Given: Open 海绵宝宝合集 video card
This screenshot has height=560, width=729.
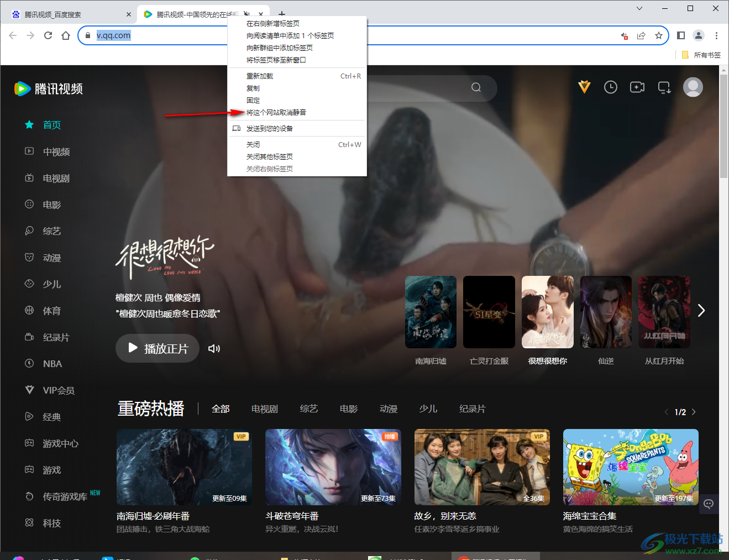Looking at the screenshot, I should (x=631, y=467).
